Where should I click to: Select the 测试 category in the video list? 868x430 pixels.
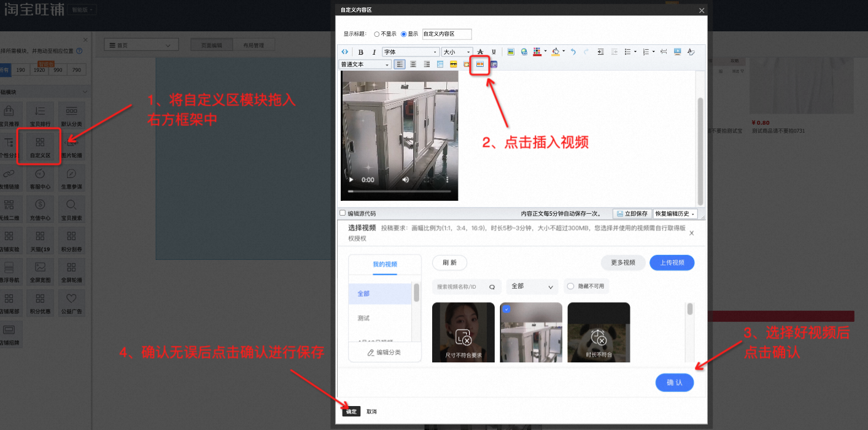pos(364,318)
